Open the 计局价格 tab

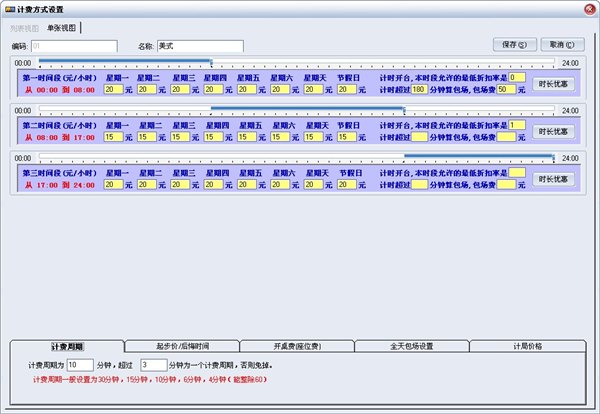tap(528, 346)
